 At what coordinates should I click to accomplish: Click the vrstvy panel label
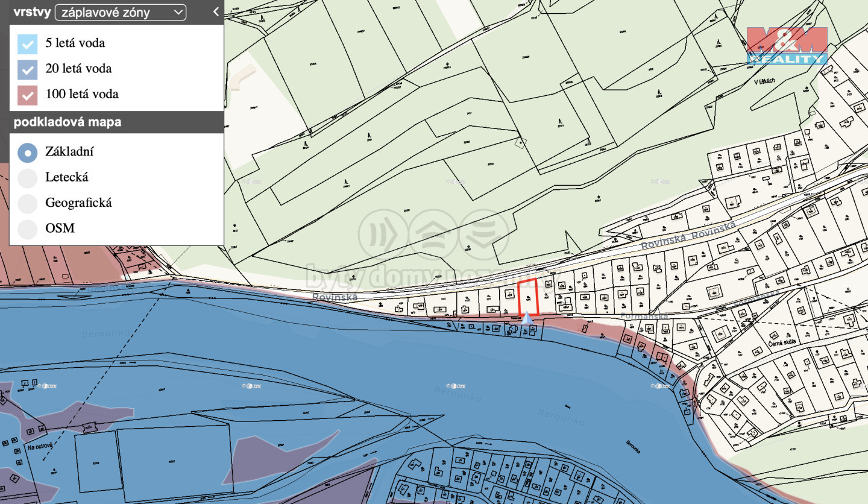pyautogui.click(x=30, y=12)
